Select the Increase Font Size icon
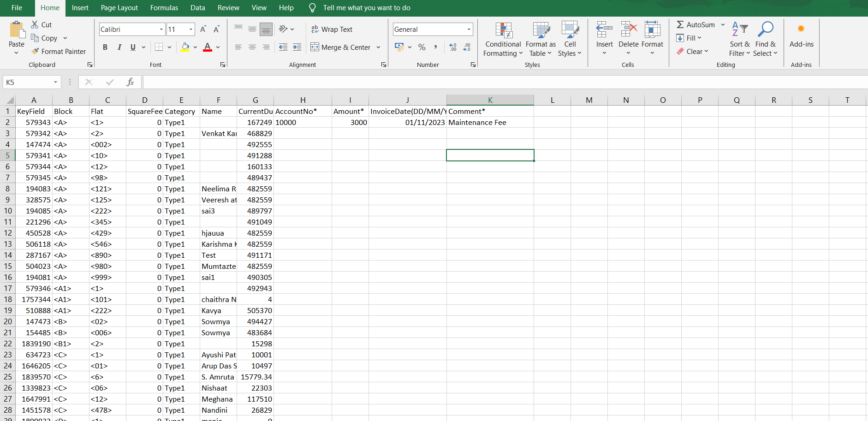Image resolution: width=868 pixels, height=421 pixels. (x=203, y=29)
